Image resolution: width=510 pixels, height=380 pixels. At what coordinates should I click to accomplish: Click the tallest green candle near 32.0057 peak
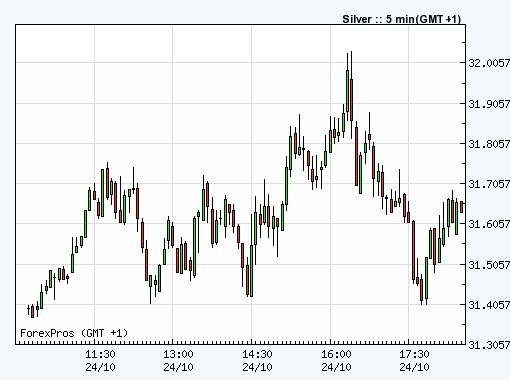tap(347, 91)
